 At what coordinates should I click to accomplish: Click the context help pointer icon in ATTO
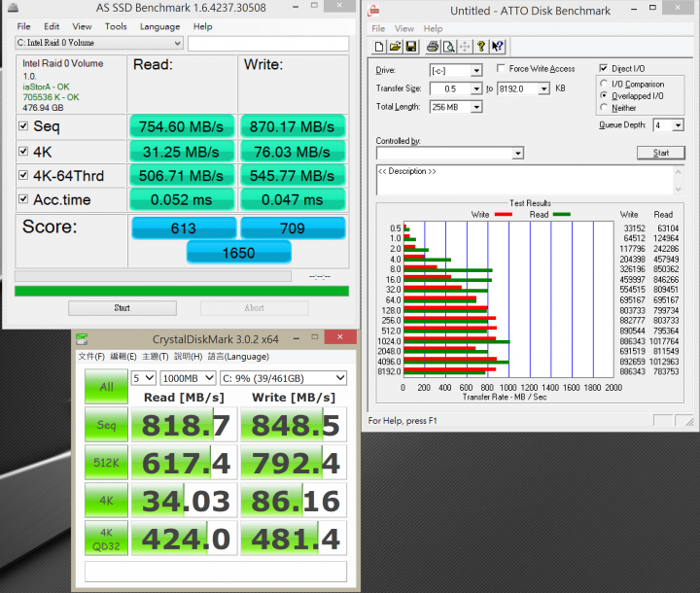(498, 47)
